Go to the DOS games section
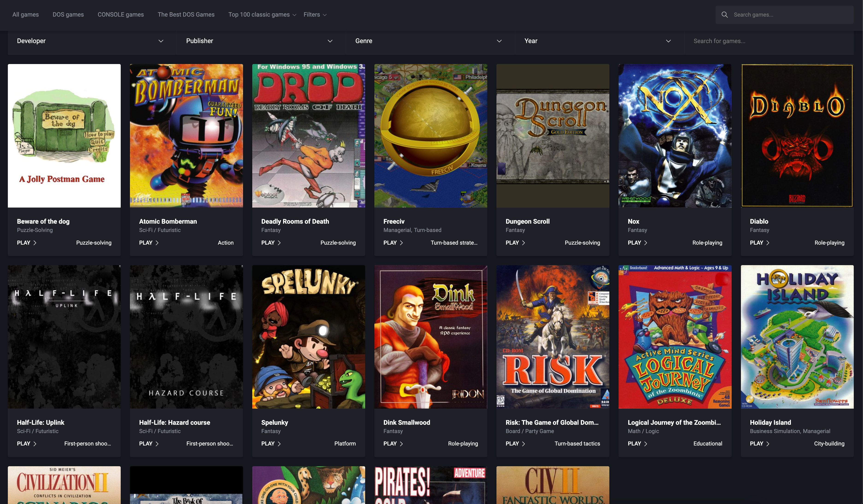This screenshot has width=863, height=504. click(x=68, y=15)
